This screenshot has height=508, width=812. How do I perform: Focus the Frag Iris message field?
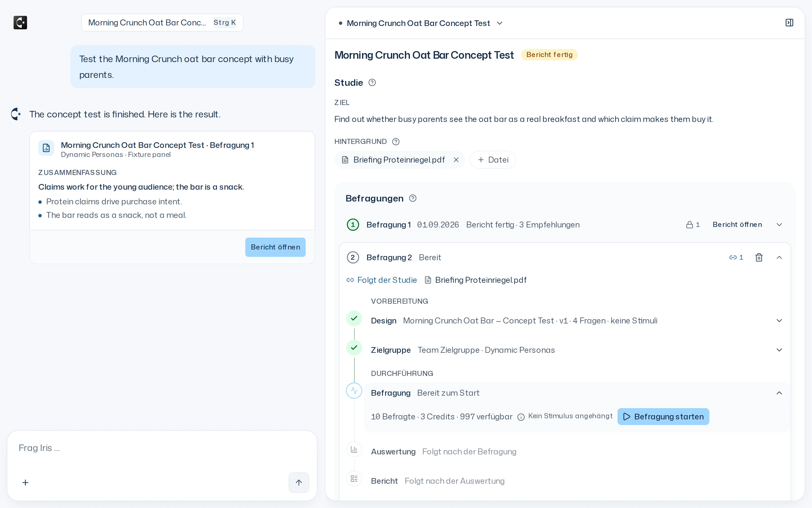(162, 448)
